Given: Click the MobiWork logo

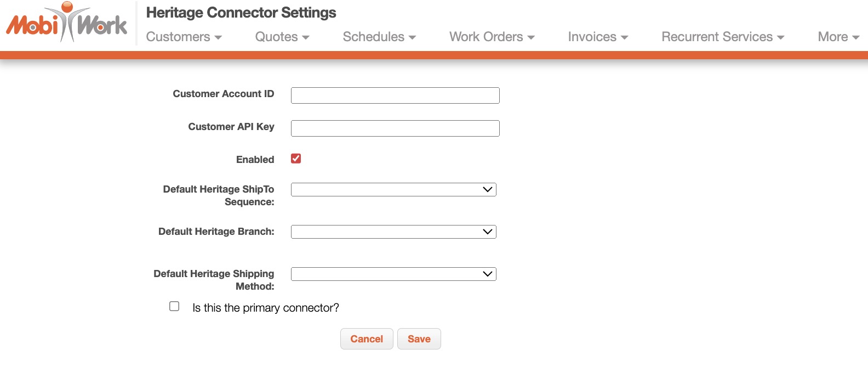Looking at the screenshot, I should [x=66, y=23].
